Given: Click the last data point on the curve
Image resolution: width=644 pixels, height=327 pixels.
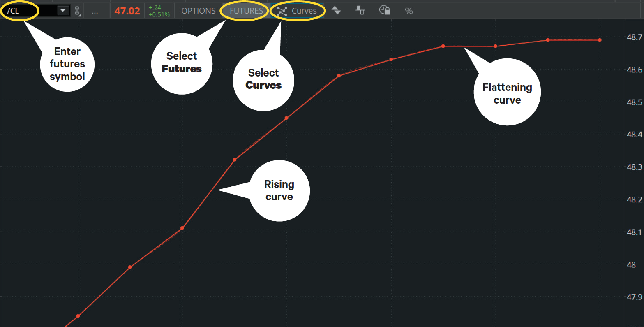Looking at the screenshot, I should [x=600, y=40].
